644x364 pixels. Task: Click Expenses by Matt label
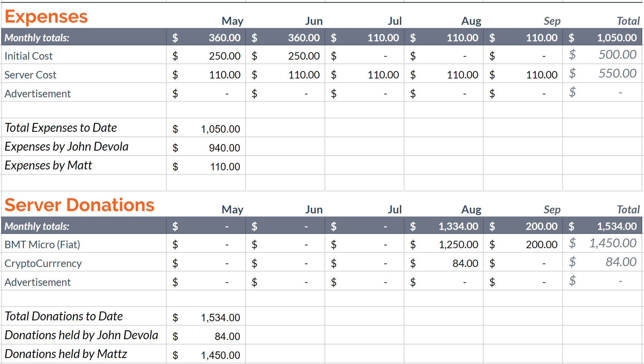tap(48, 165)
